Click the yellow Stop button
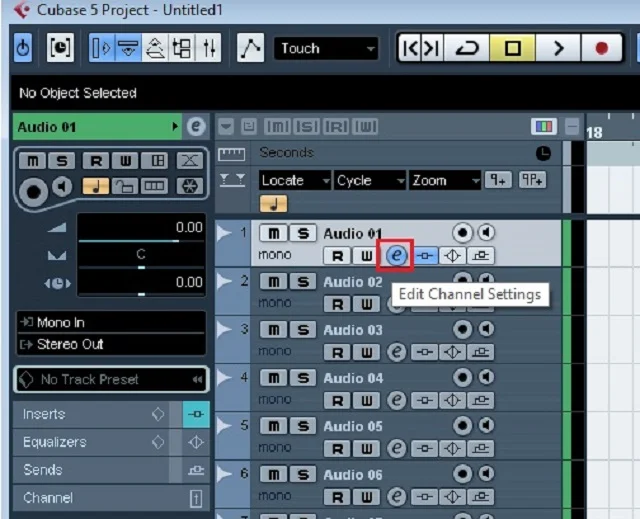Image resolution: width=640 pixels, height=519 pixels. coord(513,48)
